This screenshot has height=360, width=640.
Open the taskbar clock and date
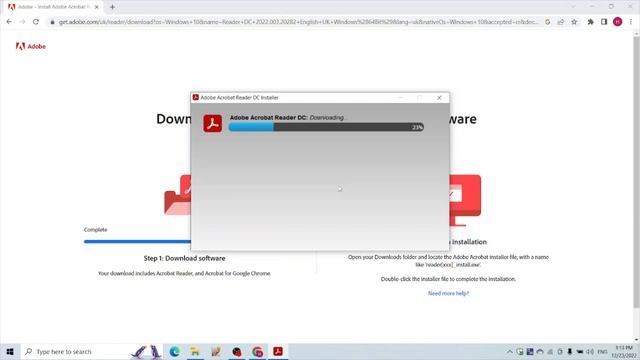[624, 351]
